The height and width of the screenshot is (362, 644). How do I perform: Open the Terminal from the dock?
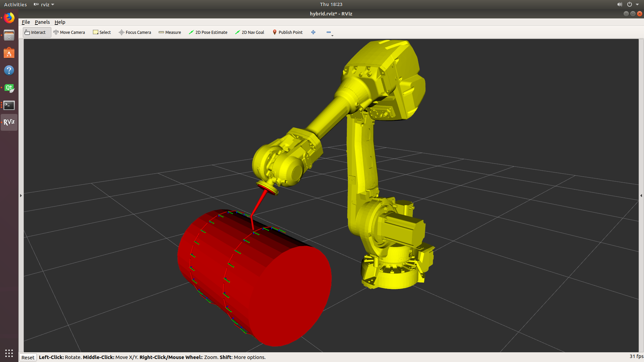point(9,105)
